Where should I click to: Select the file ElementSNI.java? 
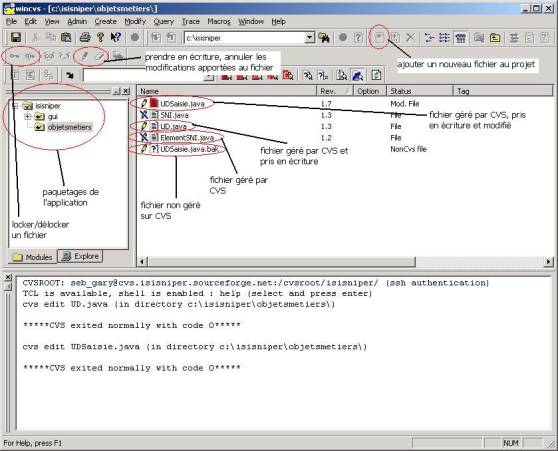(187, 138)
